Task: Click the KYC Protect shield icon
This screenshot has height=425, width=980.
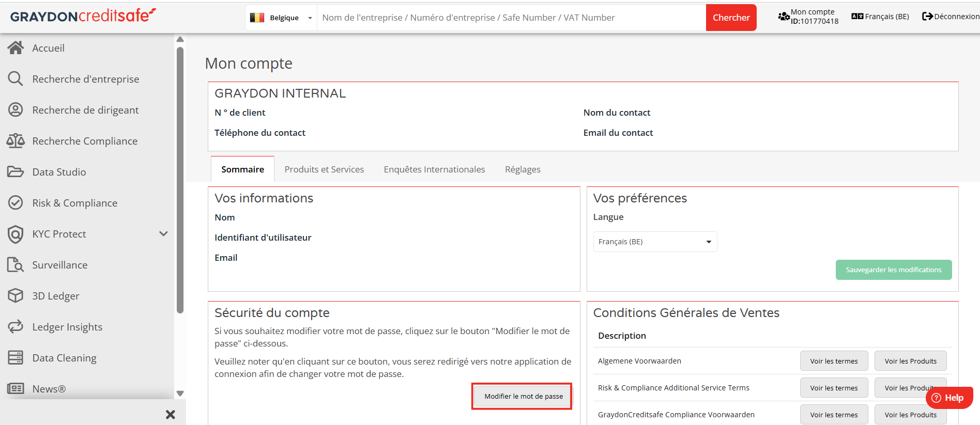Action: coord(16,234)
